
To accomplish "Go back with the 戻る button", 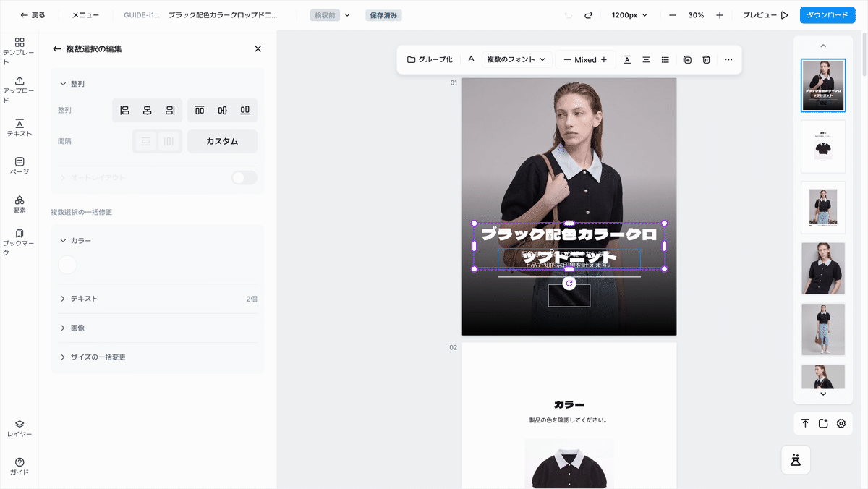I will 33,15.
